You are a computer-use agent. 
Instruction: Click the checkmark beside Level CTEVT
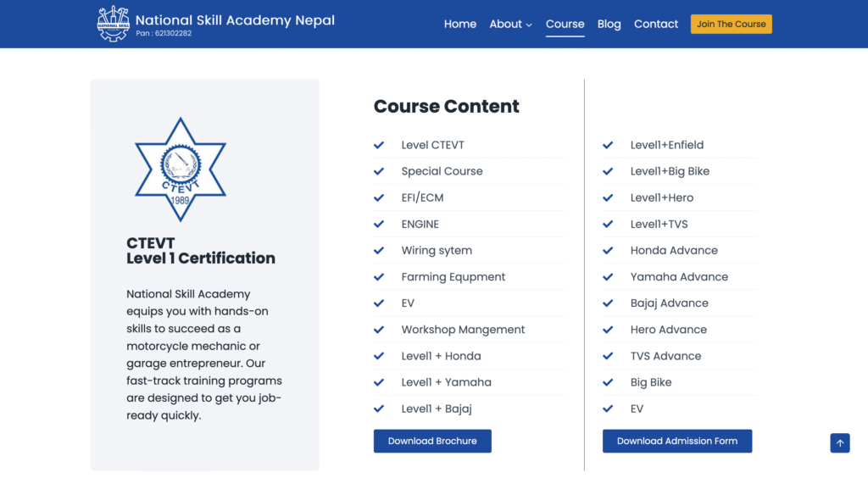pos(379,145)
